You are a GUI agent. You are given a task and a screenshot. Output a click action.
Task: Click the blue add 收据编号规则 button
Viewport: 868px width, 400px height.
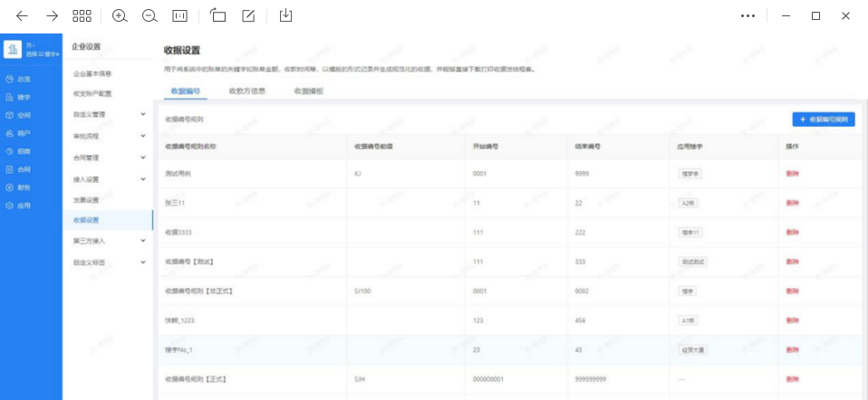pyautogui.click(x=823, y=119)
